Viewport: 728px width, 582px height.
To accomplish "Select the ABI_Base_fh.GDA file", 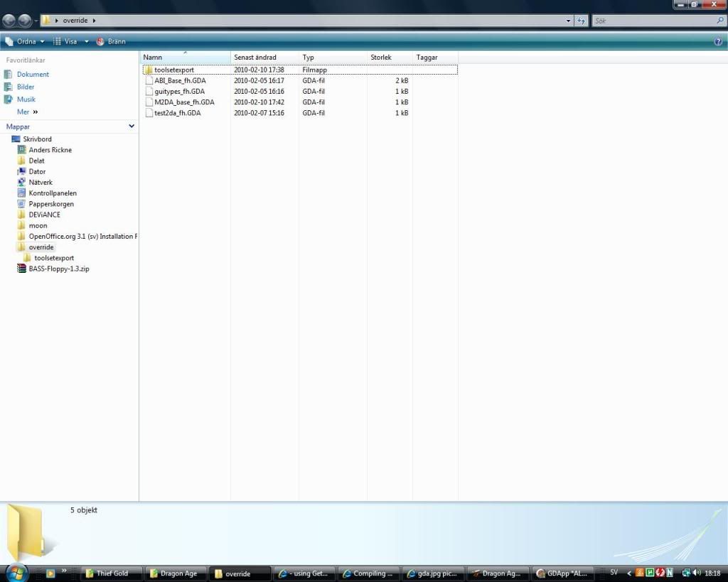I will [179, 81].
